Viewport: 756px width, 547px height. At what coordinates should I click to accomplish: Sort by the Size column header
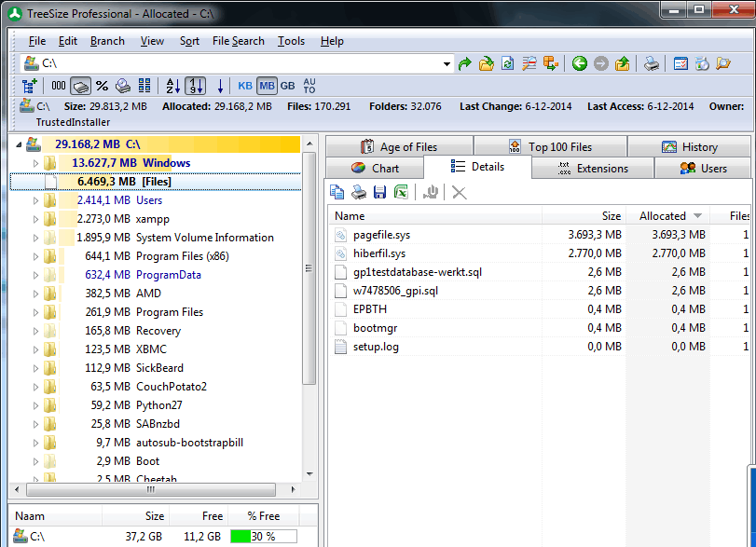click(584, 216)
